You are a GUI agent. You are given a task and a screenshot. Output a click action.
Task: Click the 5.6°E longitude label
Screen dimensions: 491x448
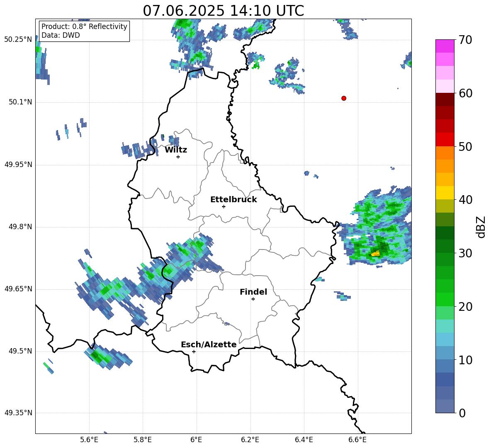click(89, 440)
